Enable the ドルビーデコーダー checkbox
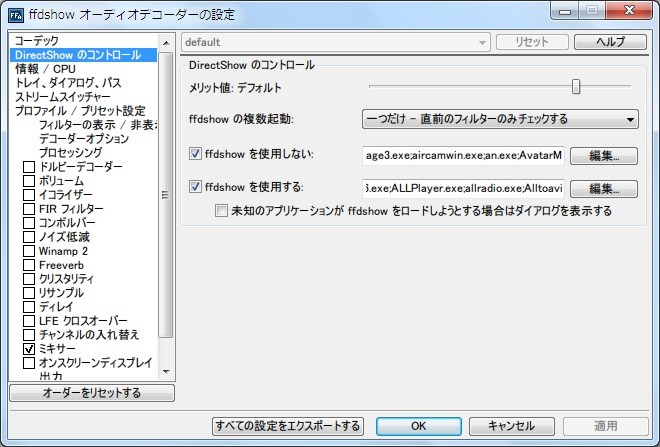 click(29, 167)
